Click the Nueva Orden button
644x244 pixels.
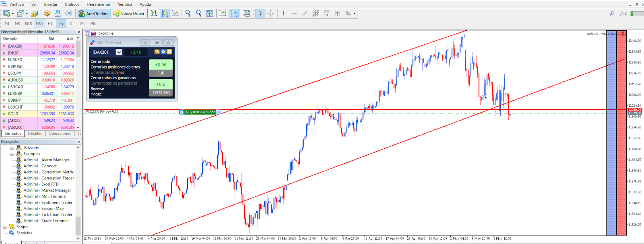click(x=128, y=13)
